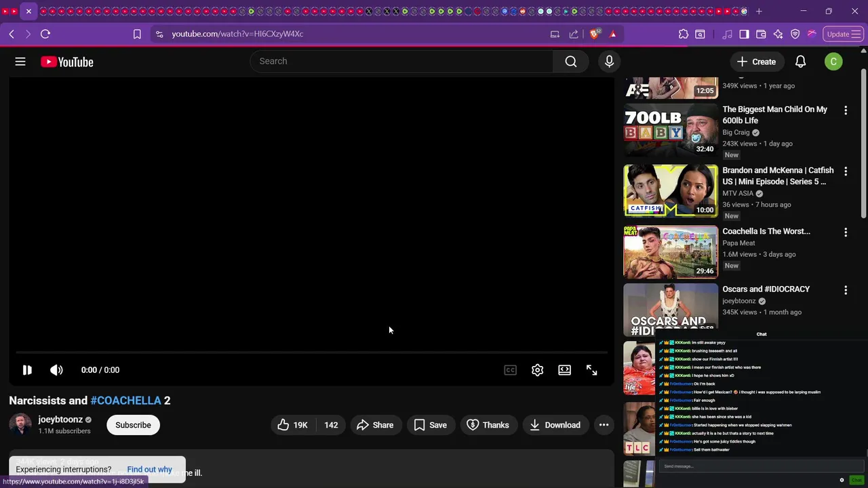This screenshot has width=868, height=488.
Task: Download the current video
Action: pos(555,425)
